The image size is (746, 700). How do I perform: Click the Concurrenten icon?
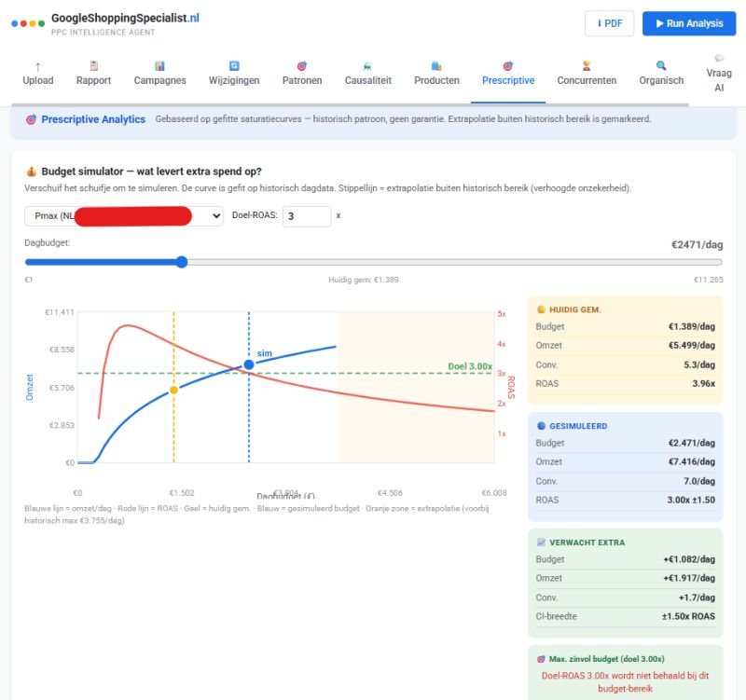click(586, 67)
